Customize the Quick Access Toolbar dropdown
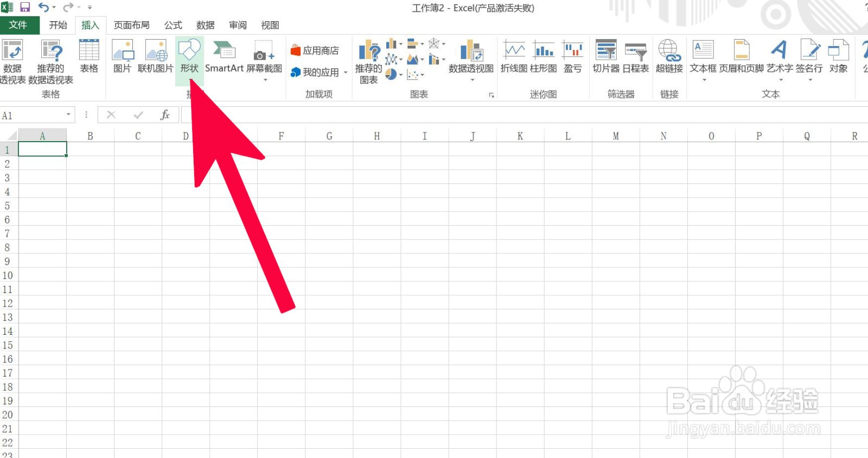868x458 pixels. pyautogui.click(x=90, y=8)
